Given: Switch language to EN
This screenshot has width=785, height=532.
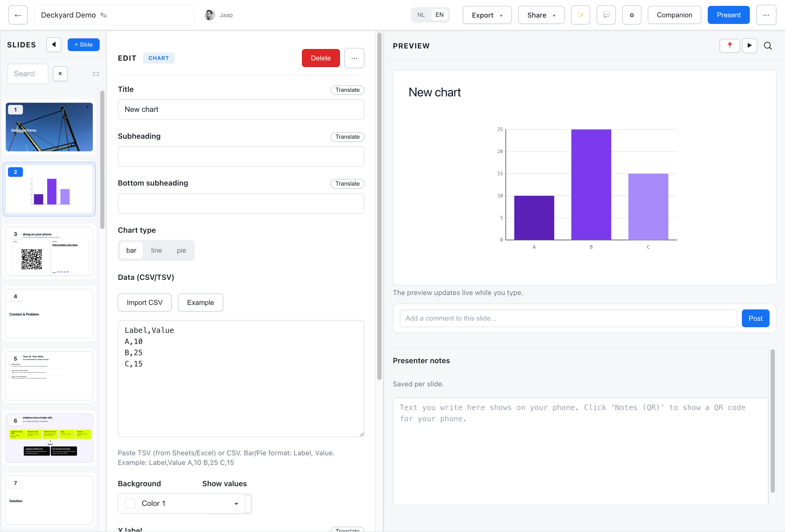Looking at the screenshot, I should click(439, 15).
